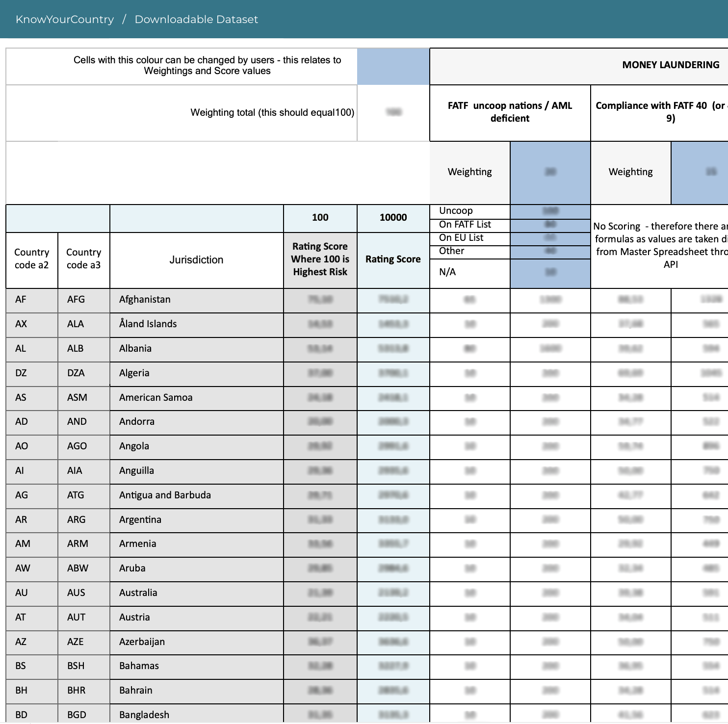
Task: Select the Bahrain jurisdiction cell
Action: (x=197, y=691)
